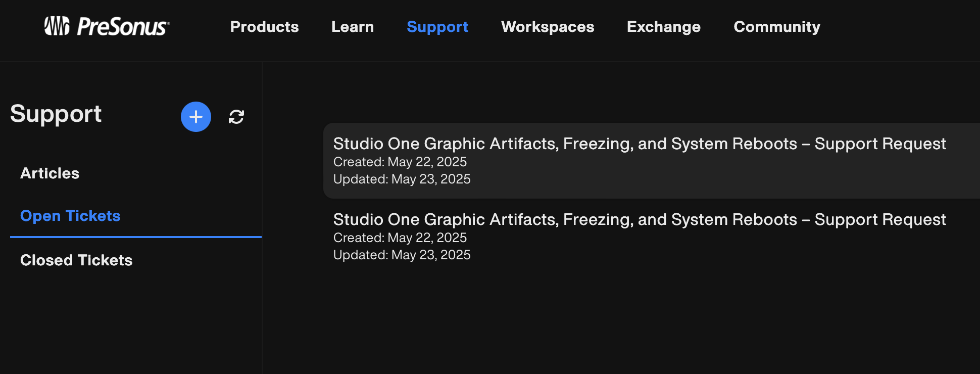Click the Created date of the highlighted ticket
Image resolution: width=980 pixels, height=374 pixels.
point(400,162)
